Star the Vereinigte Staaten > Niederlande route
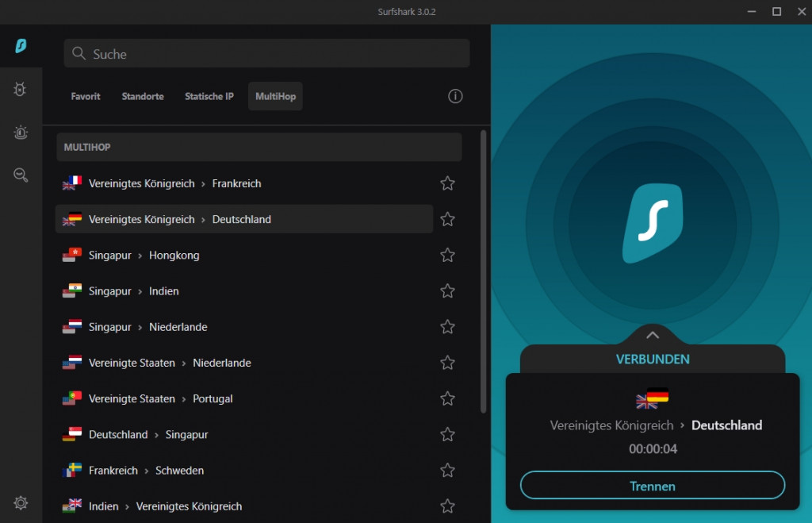The image size is (812, 523). pyautogui.click(x=447, y=363)
